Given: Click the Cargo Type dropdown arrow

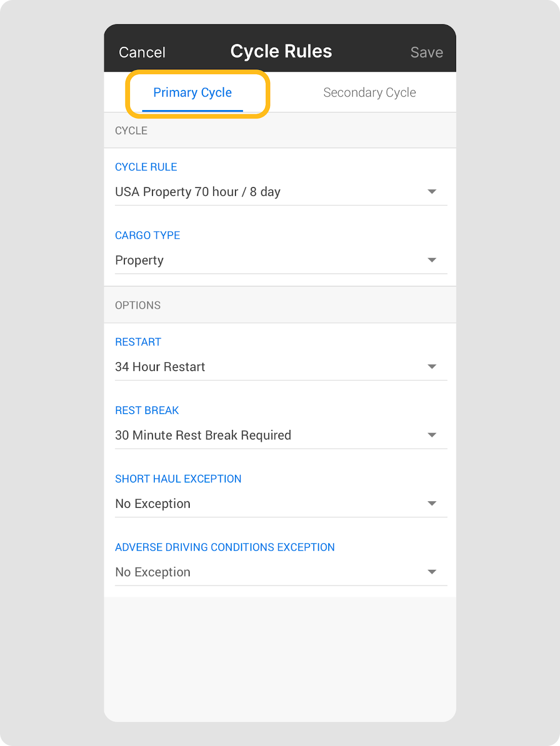Looking at the screenshot, I should pos(432,260).
